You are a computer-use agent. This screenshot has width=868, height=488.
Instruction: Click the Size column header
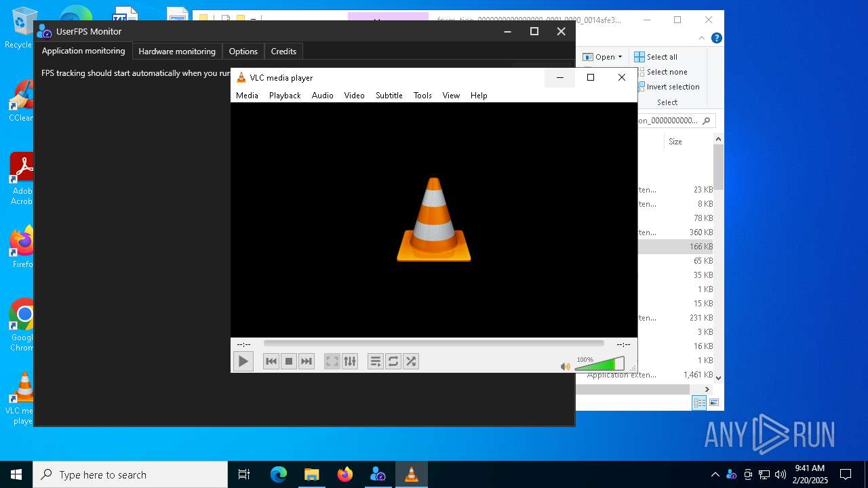(675, 142)
